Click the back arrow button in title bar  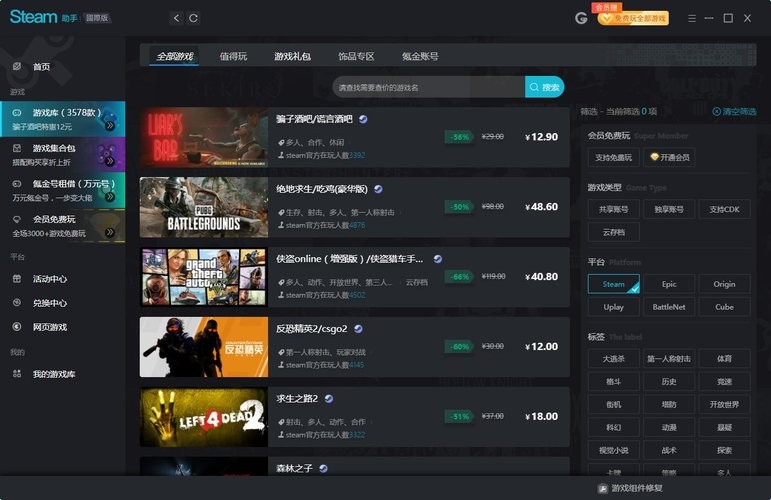(177, 18)
